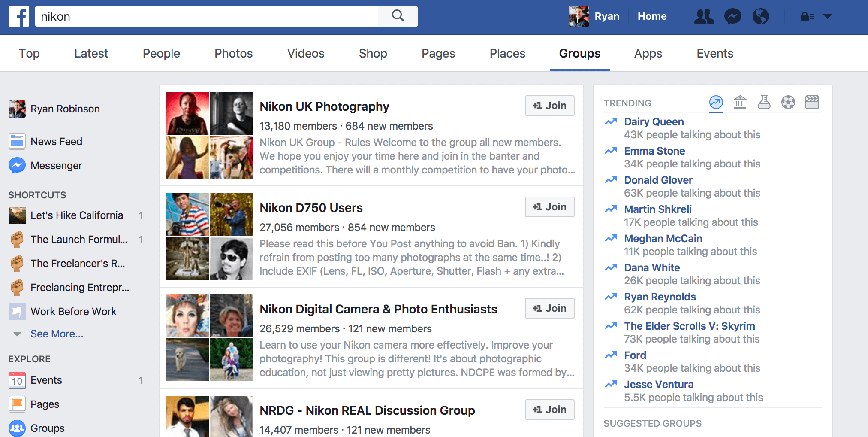
Task: Open the Notifications globe icon
Action: (761, 17)
